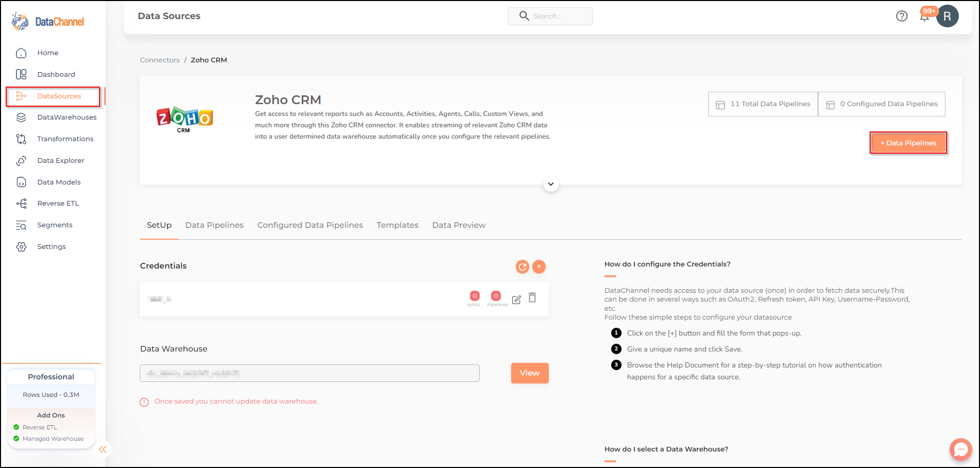
Task: Click the Credentials section heading
Action: [x=164, y=266]
